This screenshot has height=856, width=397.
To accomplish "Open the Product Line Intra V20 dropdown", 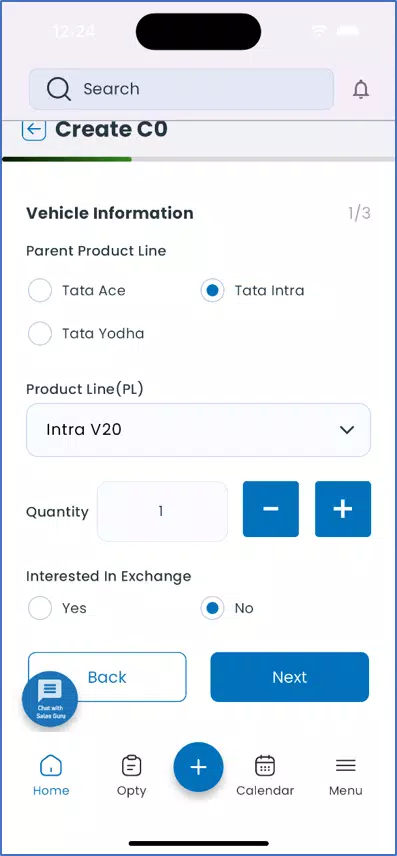I will point(198,430).
